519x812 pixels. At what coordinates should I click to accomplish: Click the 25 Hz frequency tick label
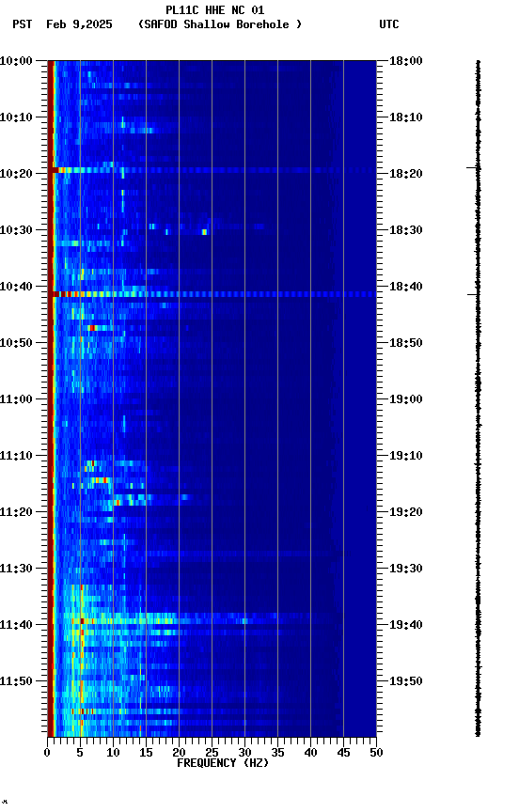[x=212, y=753]
